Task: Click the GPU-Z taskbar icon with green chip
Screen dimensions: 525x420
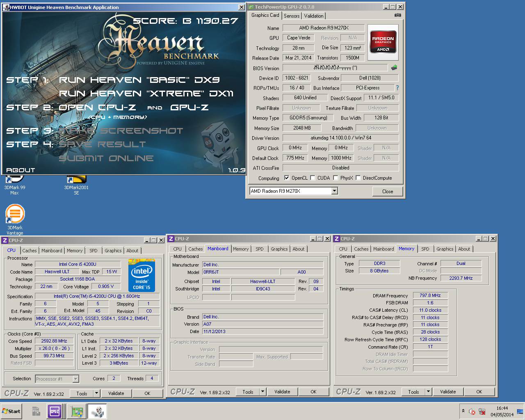Action: (x=76, y=411)
